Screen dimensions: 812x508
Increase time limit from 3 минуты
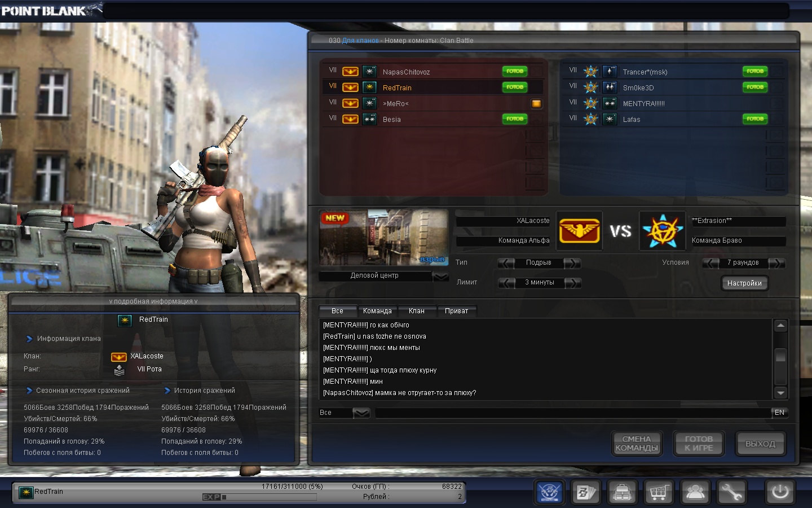click(572, 283)
